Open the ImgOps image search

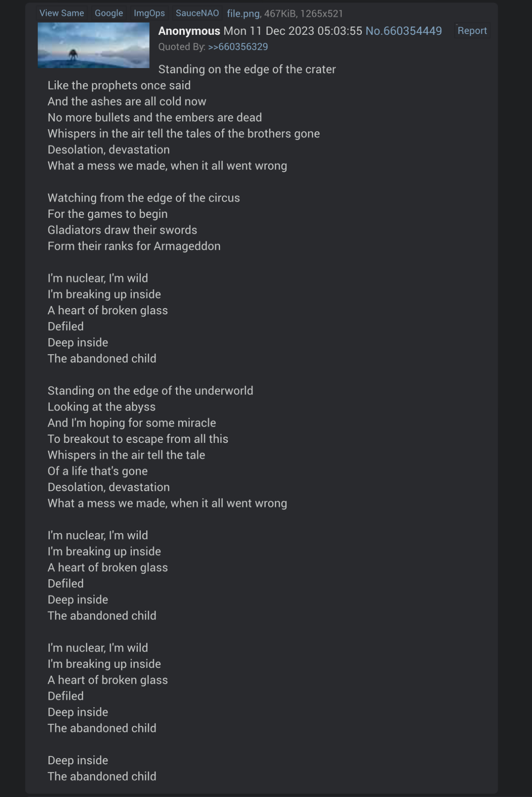(149, 13)
